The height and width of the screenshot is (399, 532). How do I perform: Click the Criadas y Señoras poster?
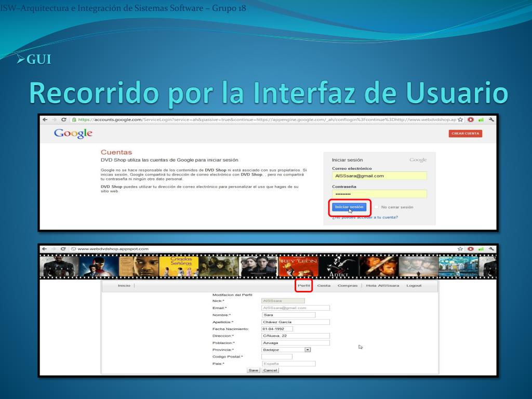[179, 267]
